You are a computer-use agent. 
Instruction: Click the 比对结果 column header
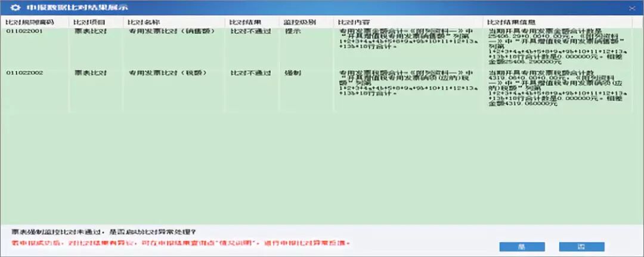pyautogui.click(x=246, y=21)
